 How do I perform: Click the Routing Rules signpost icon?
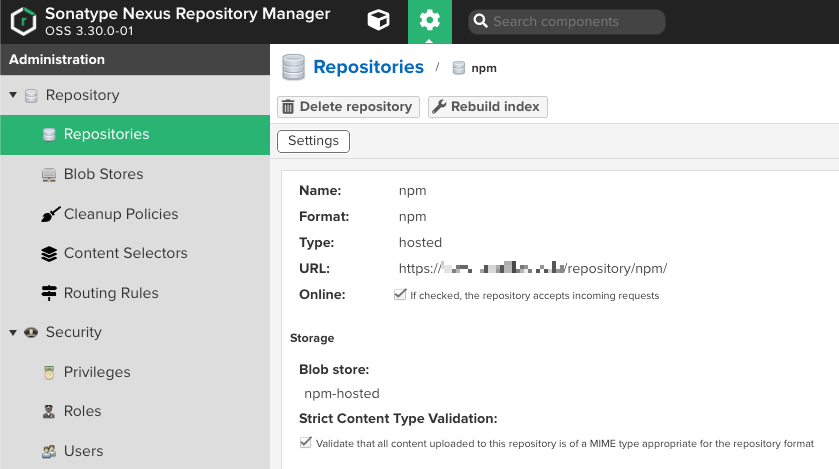pyautogui.click(x=49, y=293)
